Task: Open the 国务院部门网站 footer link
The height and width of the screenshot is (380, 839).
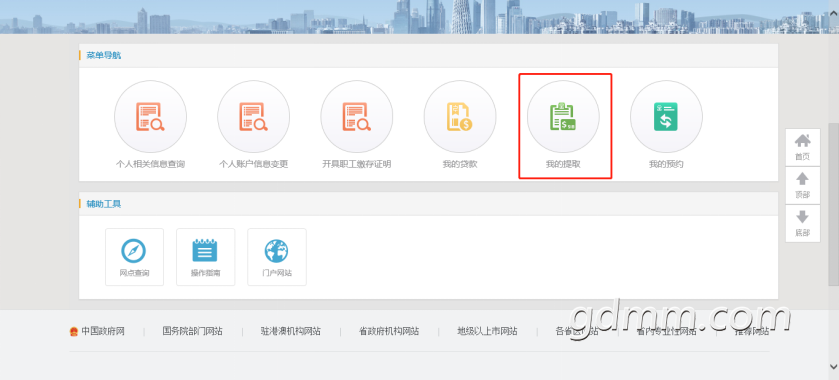Action: tap(193, 331)
